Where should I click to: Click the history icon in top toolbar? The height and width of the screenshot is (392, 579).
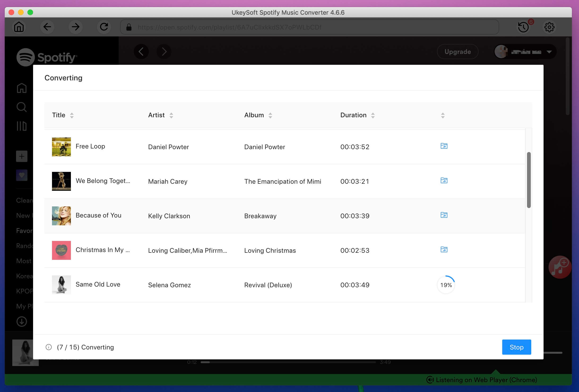point(523,27)
